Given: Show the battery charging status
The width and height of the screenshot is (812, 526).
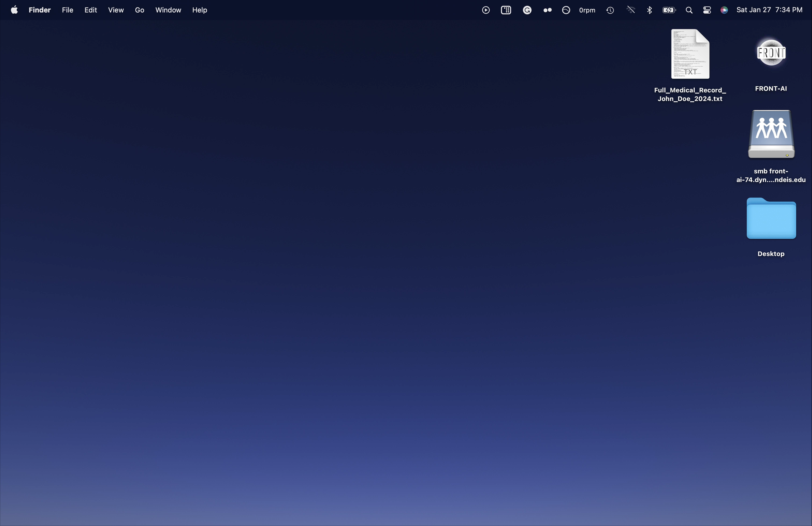Looking at the screenshot, I should [x=669, y=10].
